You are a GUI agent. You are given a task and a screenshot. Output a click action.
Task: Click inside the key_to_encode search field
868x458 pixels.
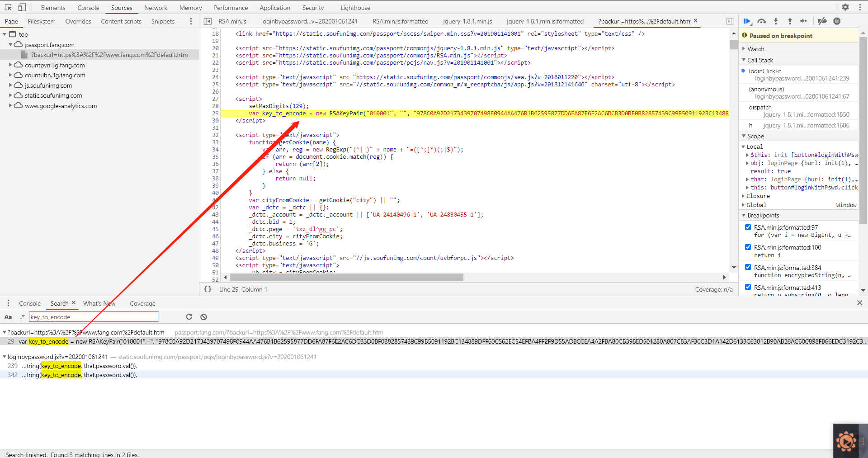coord(94,316)
